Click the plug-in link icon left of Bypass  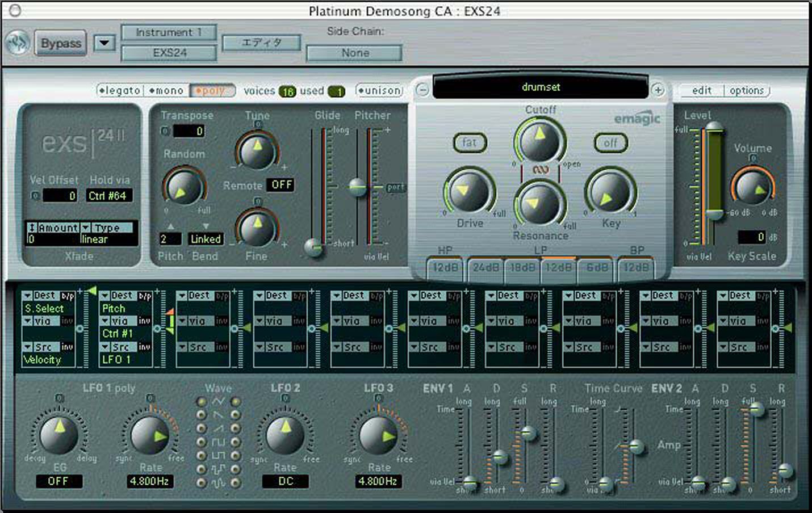point(18,43)
